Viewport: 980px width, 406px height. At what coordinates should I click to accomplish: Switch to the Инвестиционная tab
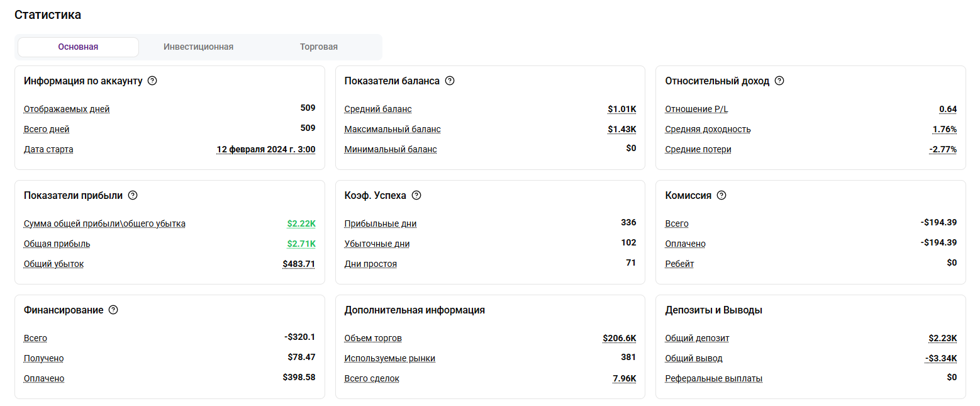click(x=198, y=47)
